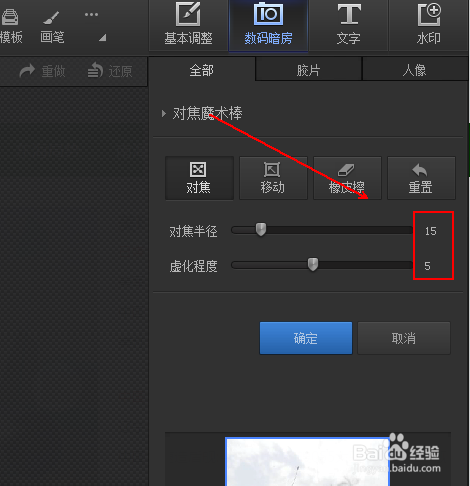Click the preview image thumbnail
The height and width of the screenshot is (486, 470).
coord(308,462)
